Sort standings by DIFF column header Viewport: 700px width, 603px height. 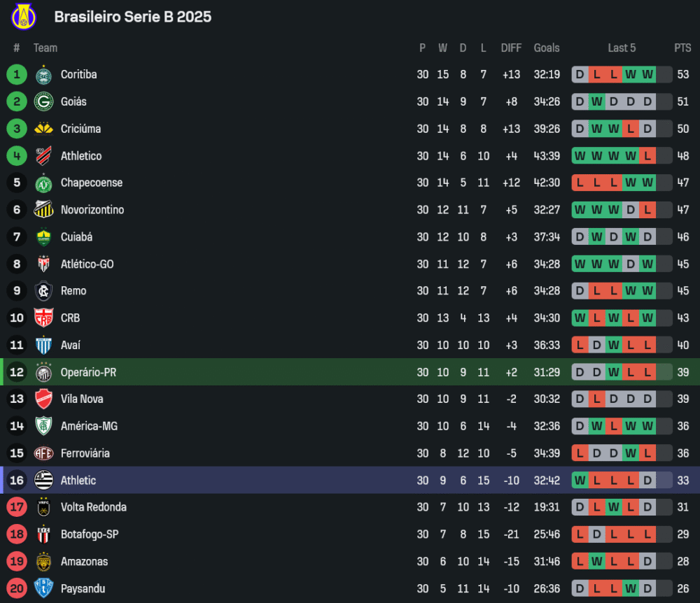(x=511, y=48)
